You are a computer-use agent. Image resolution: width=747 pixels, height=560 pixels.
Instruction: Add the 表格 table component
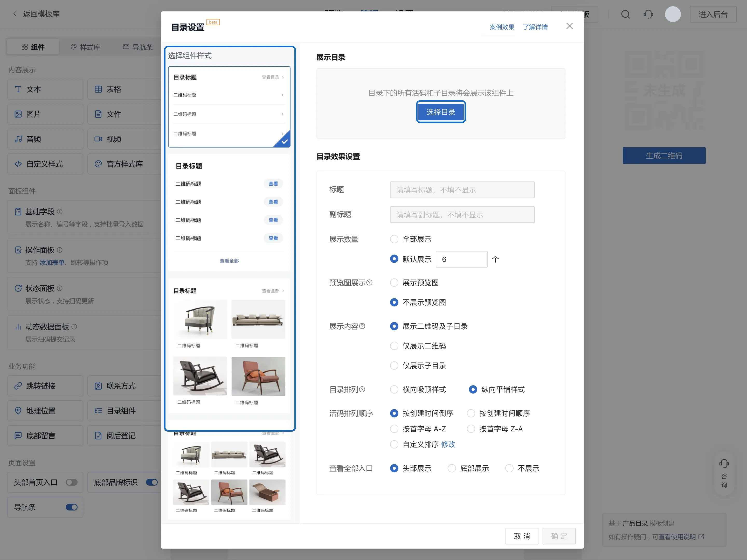click(124, 89)
